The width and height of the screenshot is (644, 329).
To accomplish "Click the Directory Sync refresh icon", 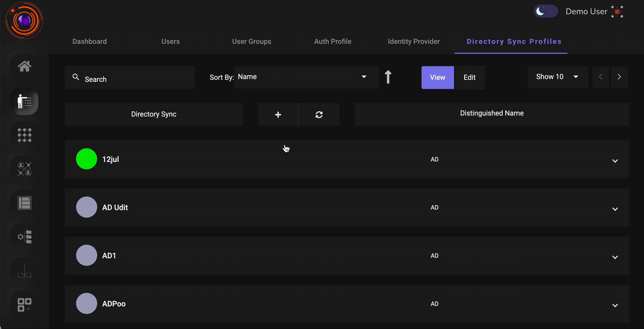I will [x=319, y=114].
